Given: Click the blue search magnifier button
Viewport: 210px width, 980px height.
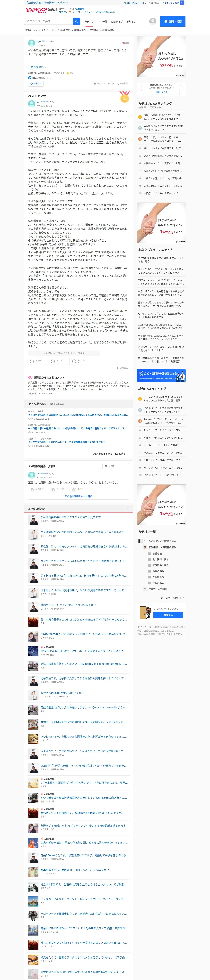Looking at the screenshot, I should [77, 21].
